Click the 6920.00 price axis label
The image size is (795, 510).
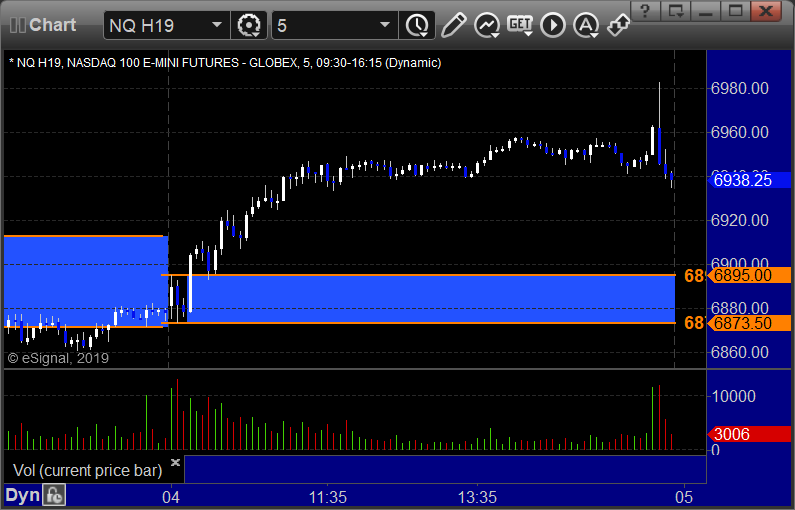[740, 221]
